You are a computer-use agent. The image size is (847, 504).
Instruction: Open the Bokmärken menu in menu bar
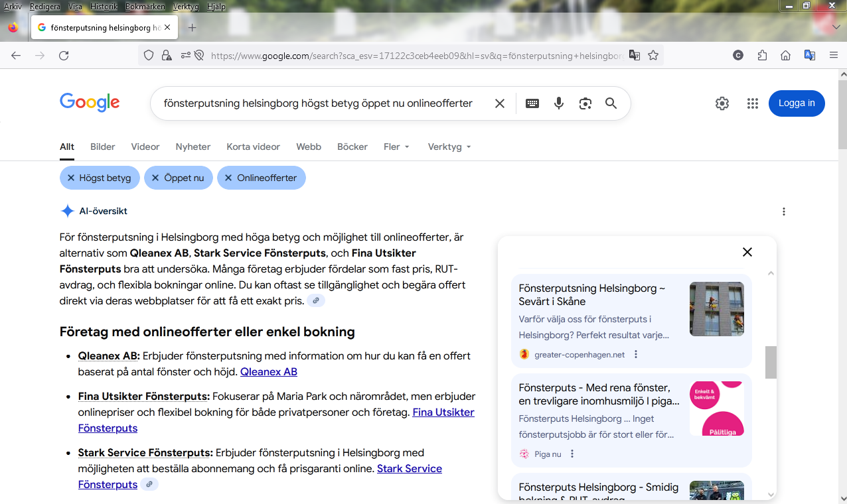coord(144,7)
